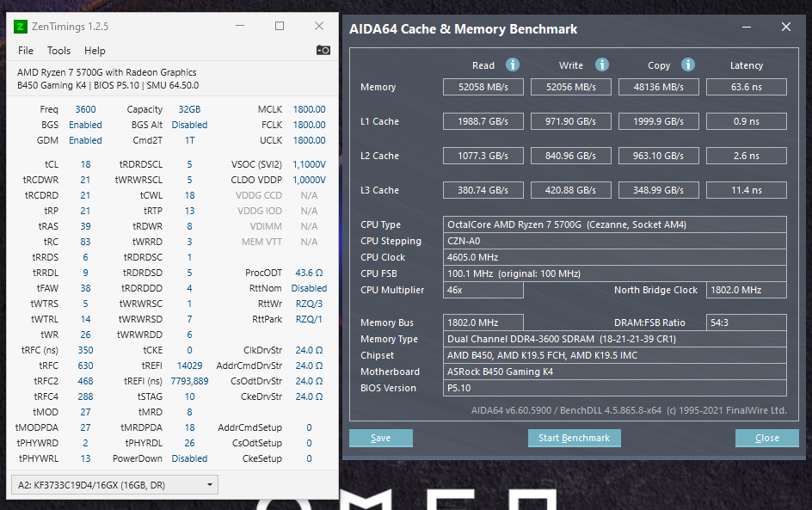Click CLDO VDDP value 1,0000V
This screenshot has width=812, height=510.
pyautogui.click(x=309, y=180)
